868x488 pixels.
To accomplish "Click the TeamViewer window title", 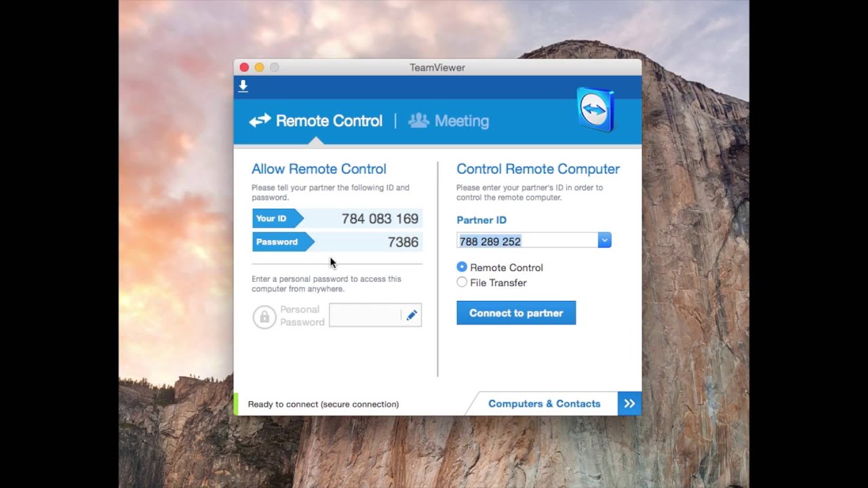I will click(437, 67).
